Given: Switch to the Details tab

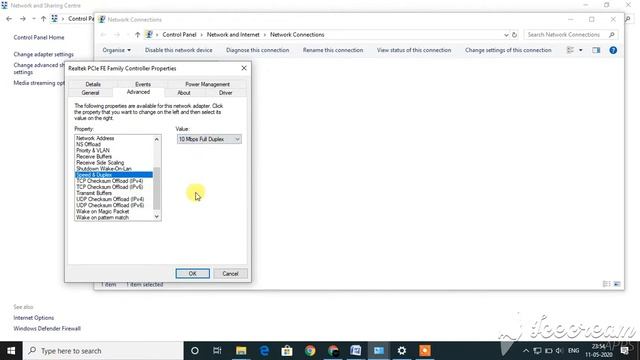Looking at the screenshot, I should 93,84.
